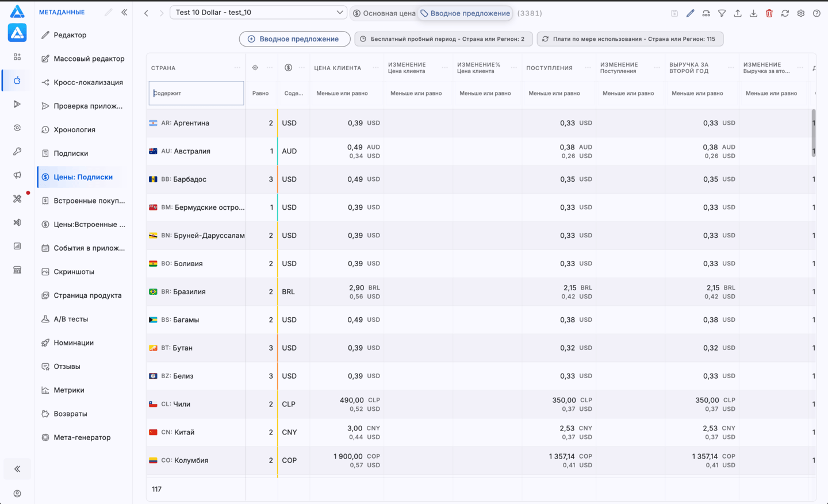The height and width of the screenshot is (504, 828).
Task: Click the upload icon in toolbar
Action: coord(738,13)
